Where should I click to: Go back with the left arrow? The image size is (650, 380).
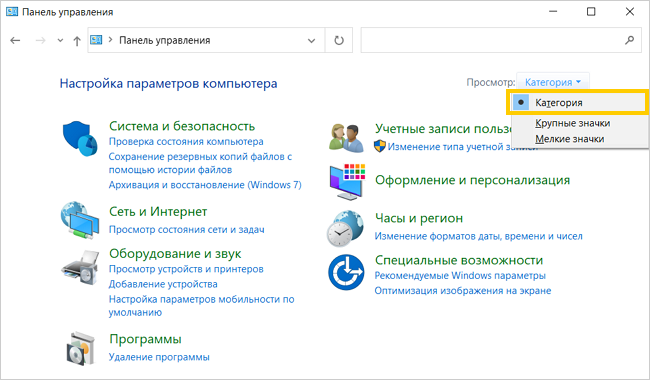click(15, 40)
